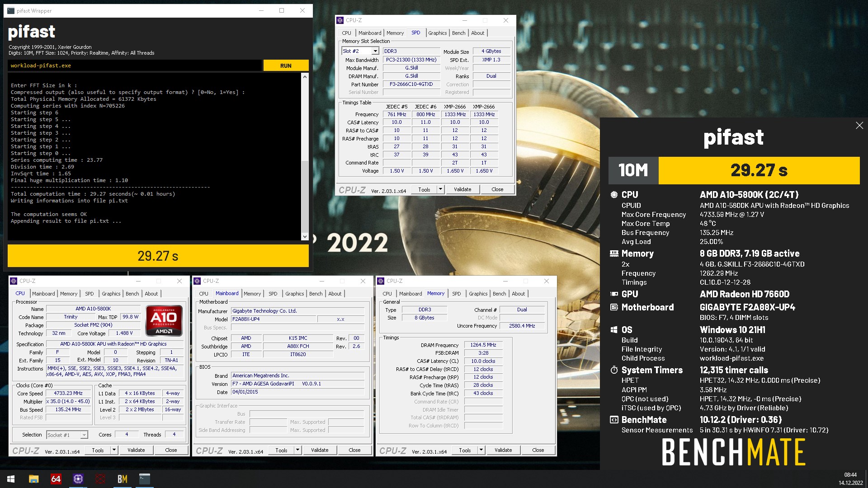Open Tools dropdown arrow in CPU tab window

tap(114, 450)
